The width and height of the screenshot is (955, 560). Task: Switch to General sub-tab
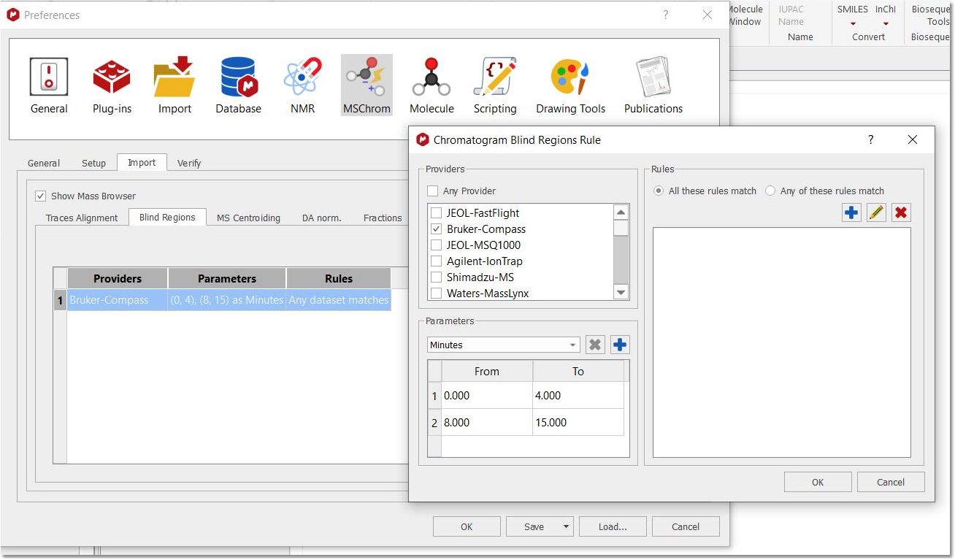coord(44,163)
